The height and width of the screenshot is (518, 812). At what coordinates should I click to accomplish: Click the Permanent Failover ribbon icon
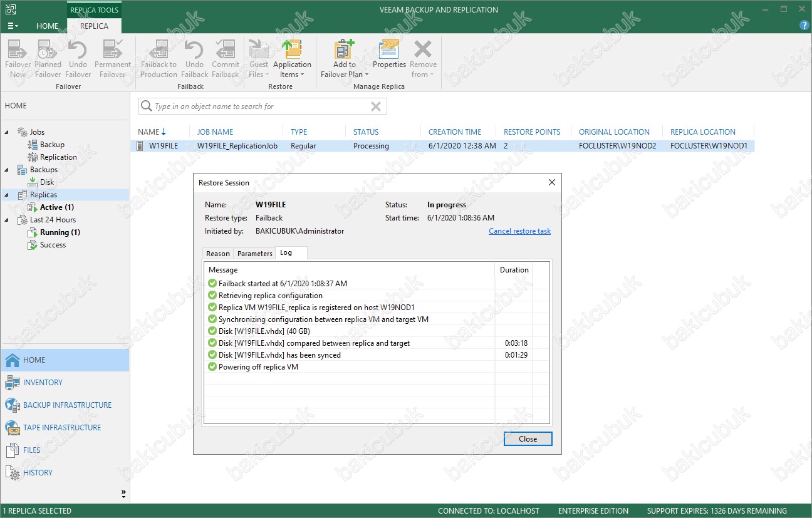pyautogui.click(x=113, y=59)
